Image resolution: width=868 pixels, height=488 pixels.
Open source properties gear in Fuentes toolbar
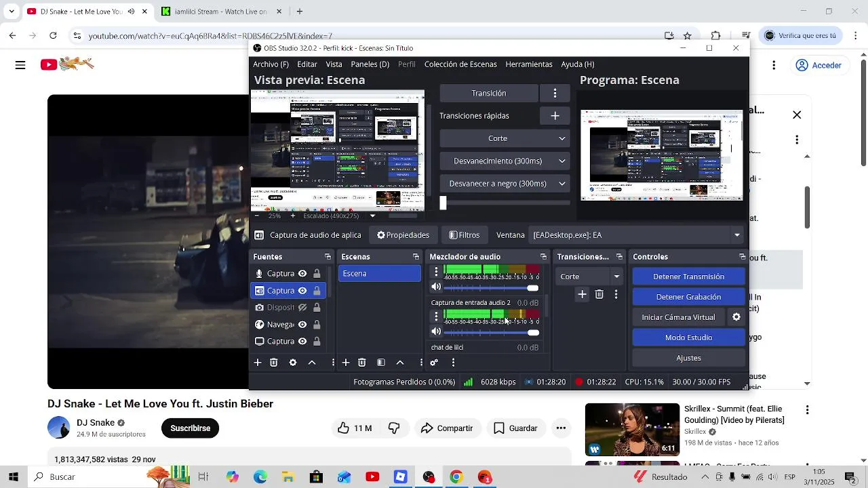coord(293,363)
